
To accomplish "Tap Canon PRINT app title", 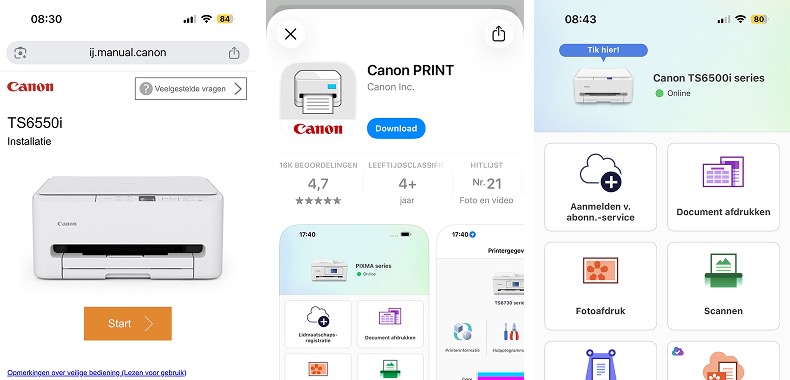I will (x=411, y=70).
